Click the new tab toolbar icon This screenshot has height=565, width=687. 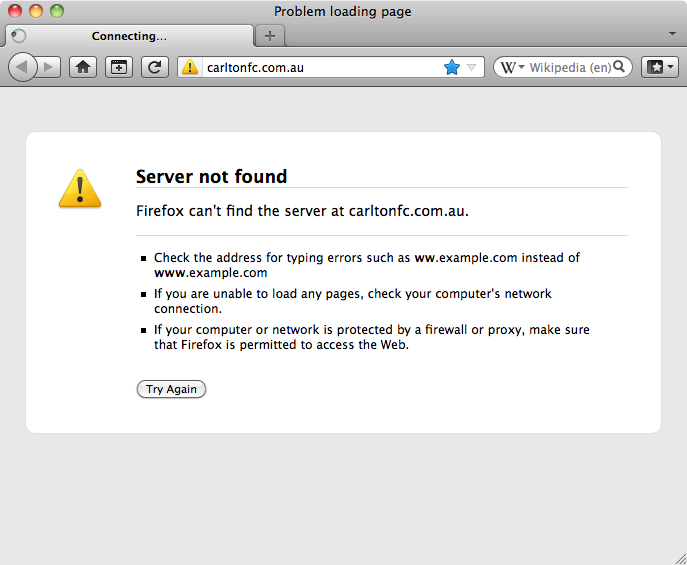118,67
